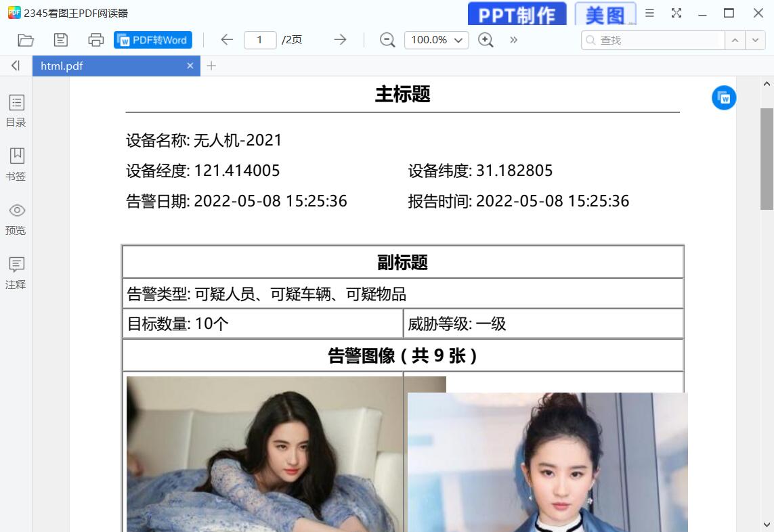The width and height of the screenshot is (774, 532).
Task: Click the floating blue convert-to-Word icon
Action: tap(724, 98)
